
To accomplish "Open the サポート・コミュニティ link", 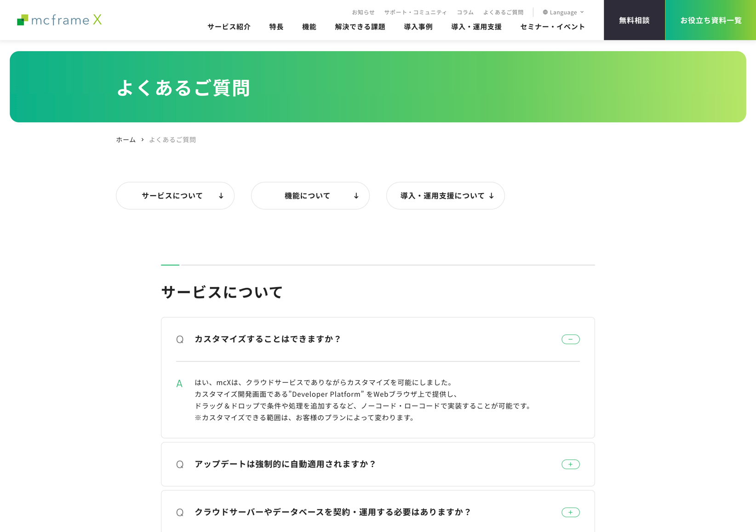I will point(415,12).
